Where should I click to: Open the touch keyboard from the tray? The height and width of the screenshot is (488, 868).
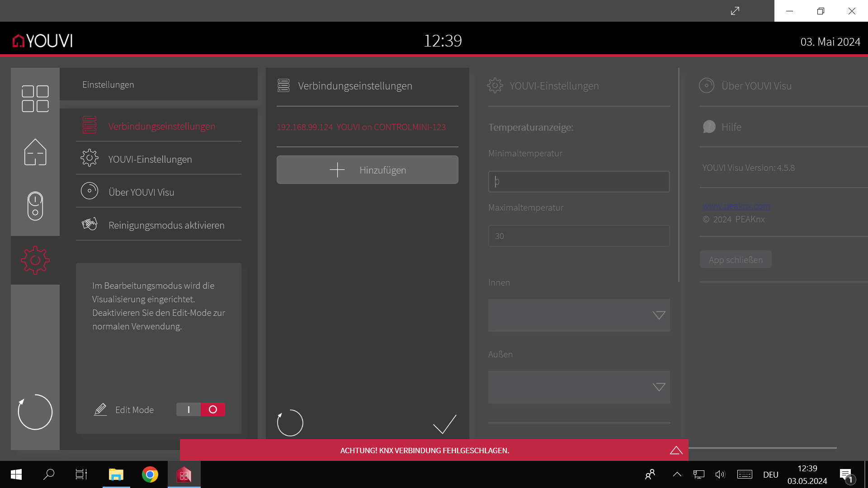pyautogui.click(x=745, y=474)
